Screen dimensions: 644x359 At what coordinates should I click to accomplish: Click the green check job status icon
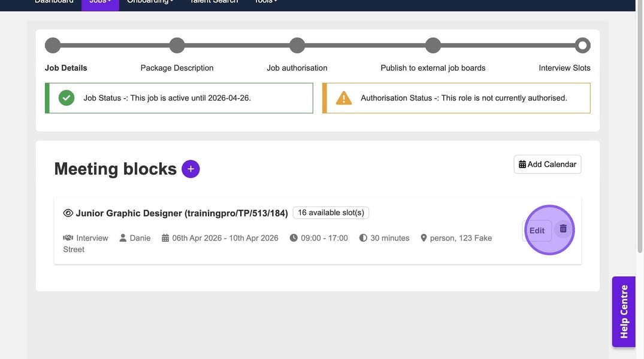[x=66, y=98]
